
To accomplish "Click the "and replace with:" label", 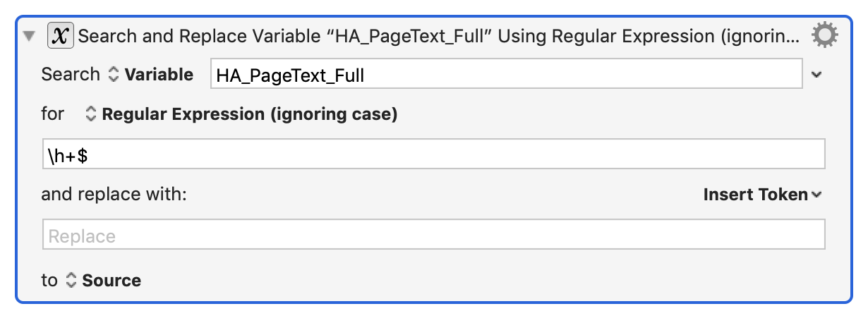I will click(x=114, y=195).
